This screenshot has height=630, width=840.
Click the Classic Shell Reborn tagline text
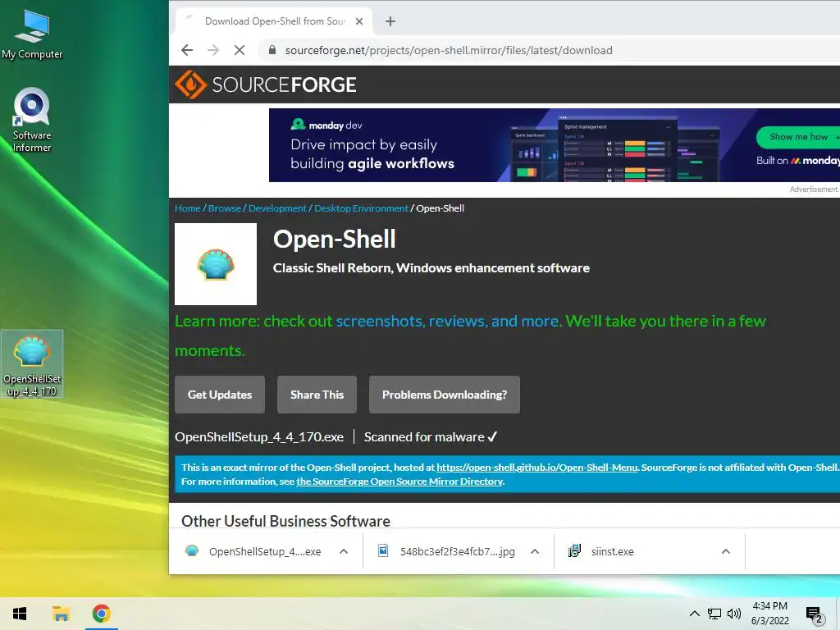point(431,268)
